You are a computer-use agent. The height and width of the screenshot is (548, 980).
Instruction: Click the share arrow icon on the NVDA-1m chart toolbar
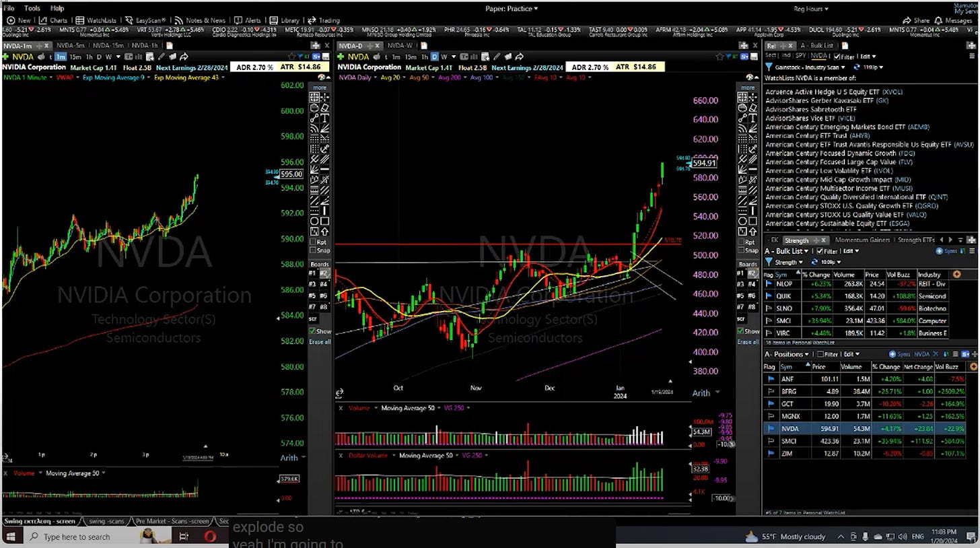[184, 57]
